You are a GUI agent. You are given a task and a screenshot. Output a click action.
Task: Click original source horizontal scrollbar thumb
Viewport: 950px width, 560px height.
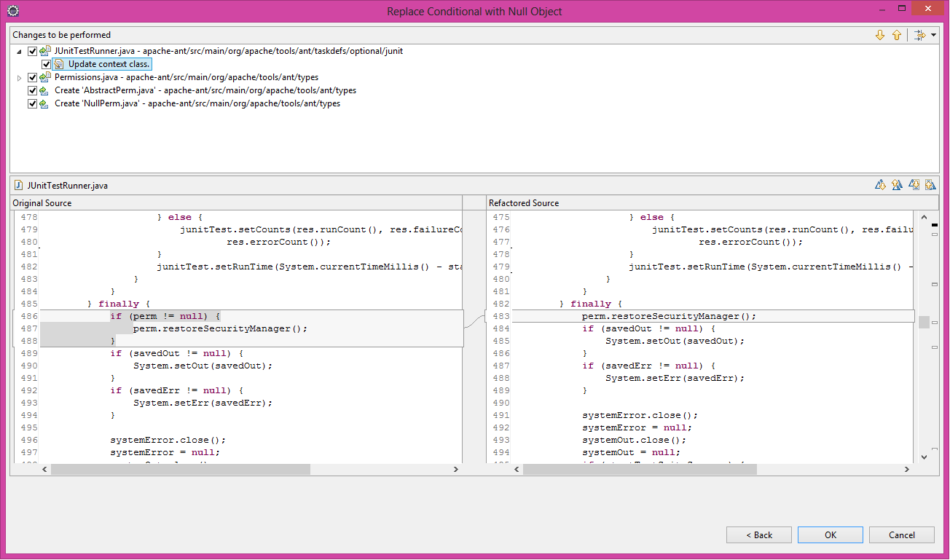181,470
